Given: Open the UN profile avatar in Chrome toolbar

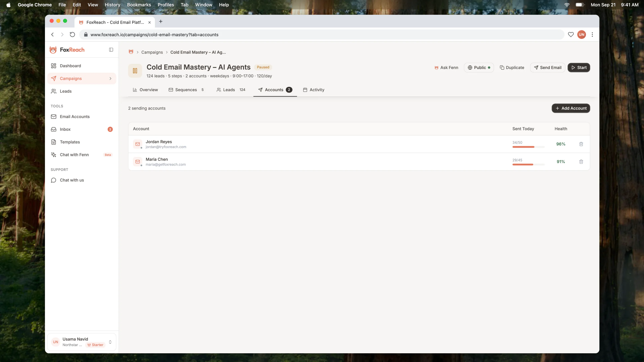Looking at the screenshot, I should tap(581, 34).
